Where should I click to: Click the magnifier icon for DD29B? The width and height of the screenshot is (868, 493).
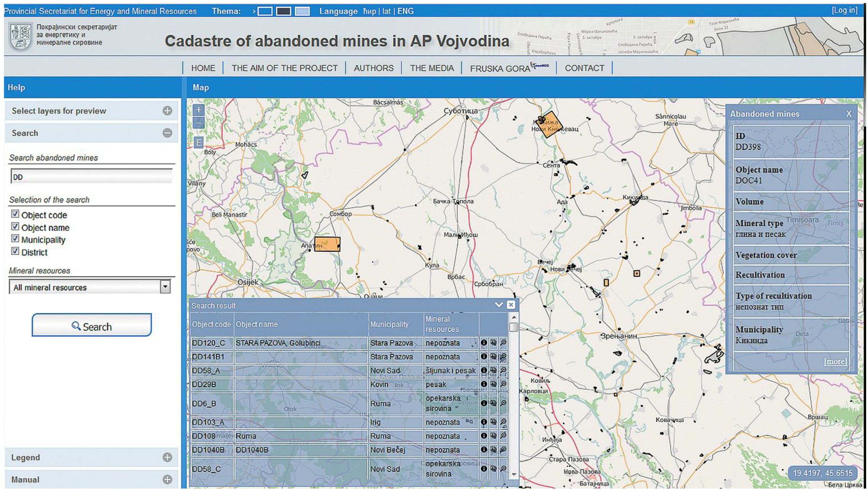tap(503, 384)
